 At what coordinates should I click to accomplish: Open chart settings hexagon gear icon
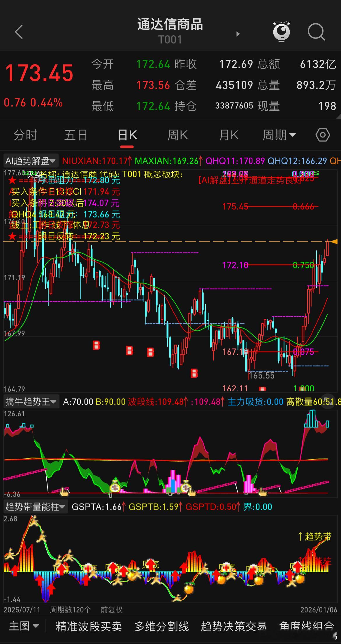click(x=323, y=135)
